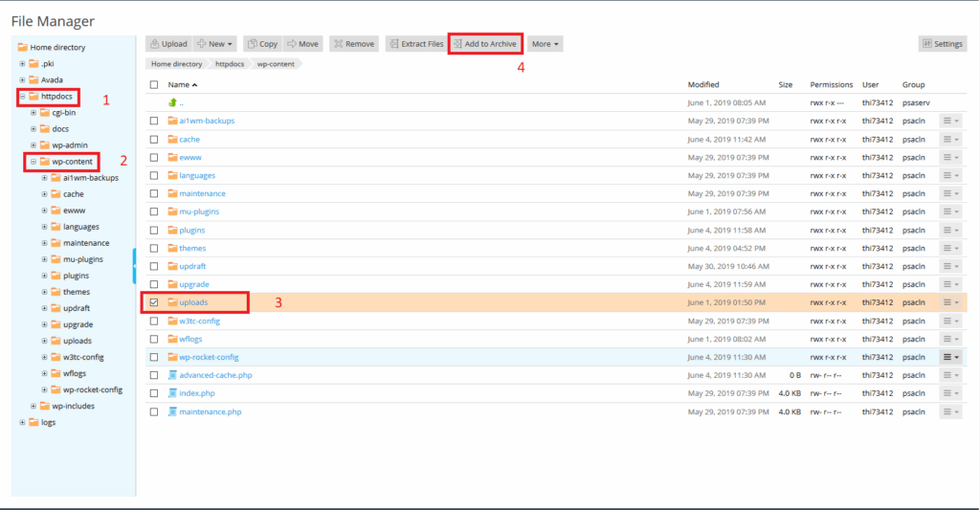Click the Copy toolbar icon
980x510 pixels.
[x=252, y=44]
